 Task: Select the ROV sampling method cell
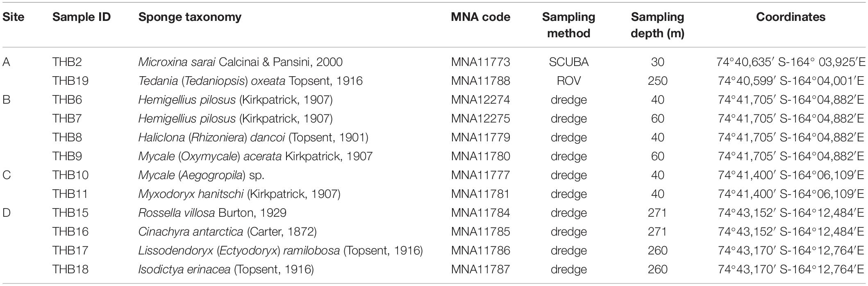tap(568, 81)
